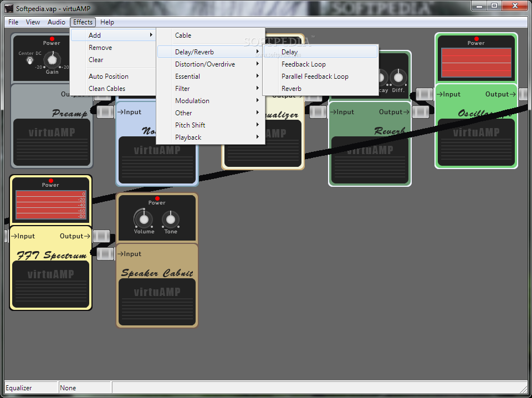Expand Other submenu
The height and width of the screenshot is (398, 532).
point(211,113)
